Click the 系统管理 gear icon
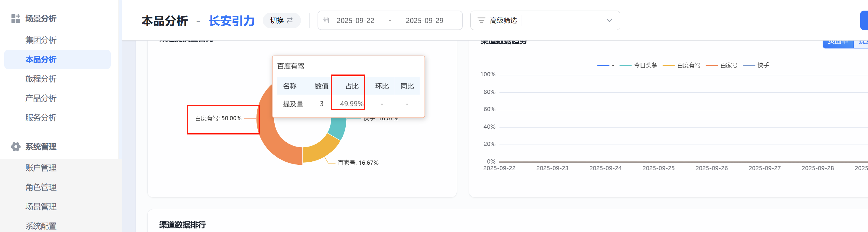The image size is (868, 232). coord(15,147)
